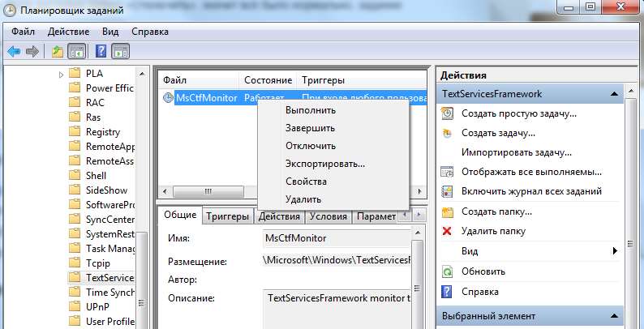Viewport: 644px width, 329px height.
Task: Click the blue Help question mark toolbar icon
Action: [101, 52]
